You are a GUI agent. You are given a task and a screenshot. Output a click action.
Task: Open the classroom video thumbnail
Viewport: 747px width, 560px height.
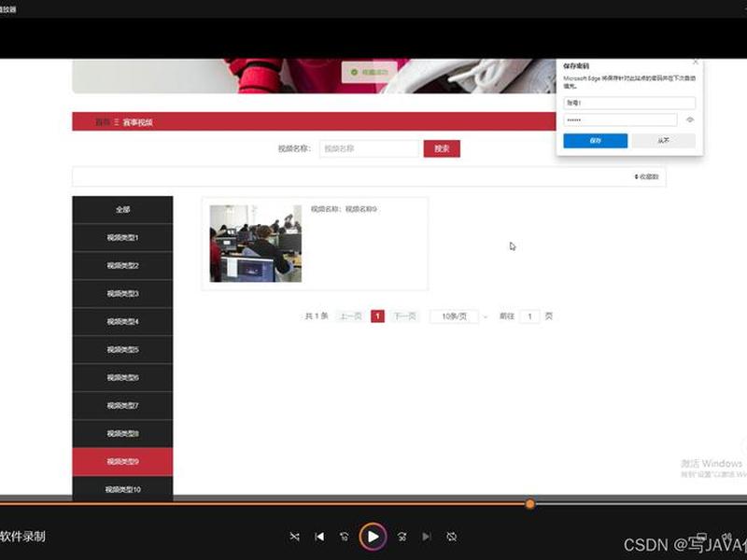(256, 244)
